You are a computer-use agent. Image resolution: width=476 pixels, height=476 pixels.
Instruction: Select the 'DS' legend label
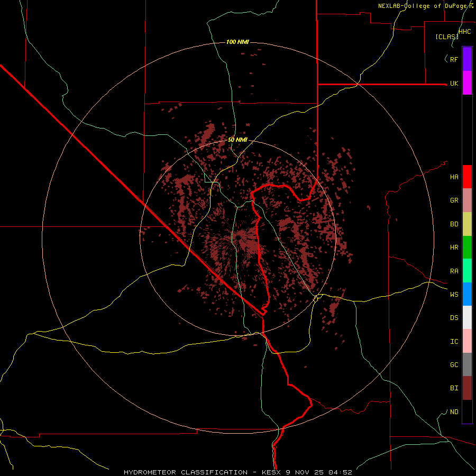tap(454, 318)
